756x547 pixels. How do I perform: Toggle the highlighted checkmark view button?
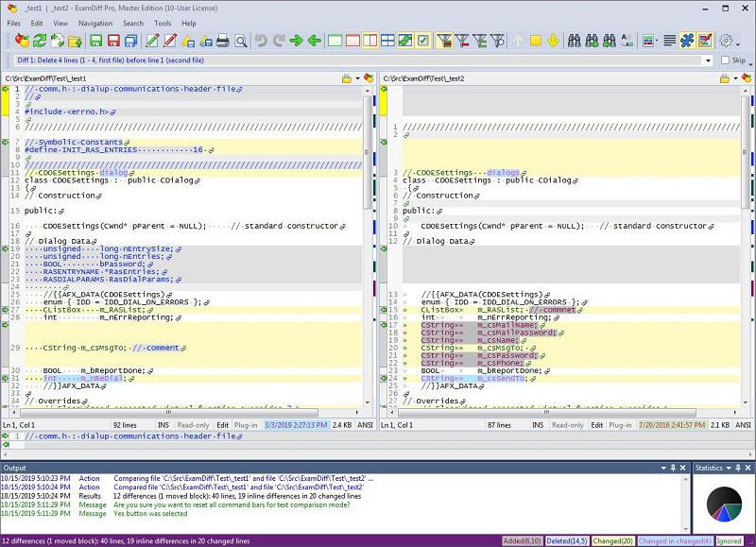click(423, 41)
